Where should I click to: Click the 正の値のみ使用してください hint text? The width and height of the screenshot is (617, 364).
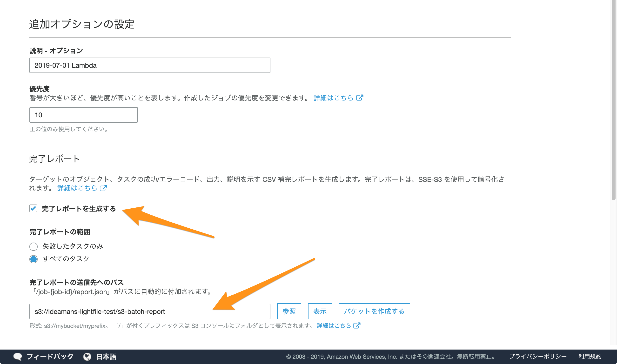[69, 129]
